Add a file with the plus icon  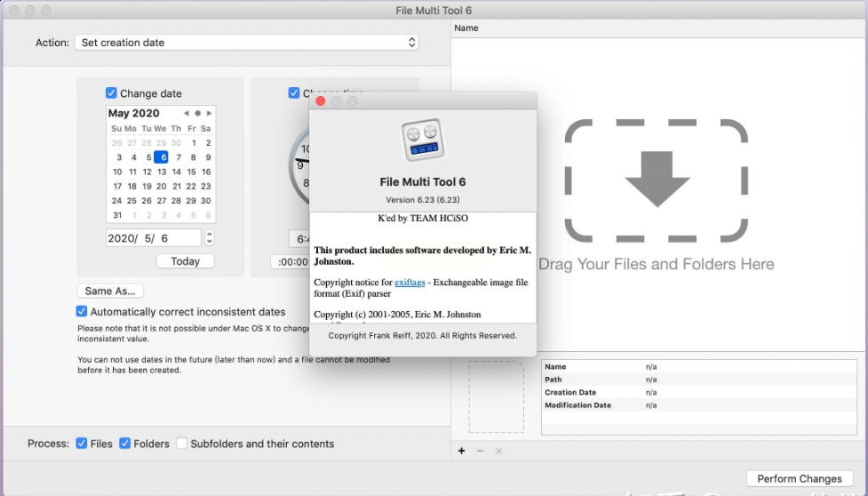462,452
